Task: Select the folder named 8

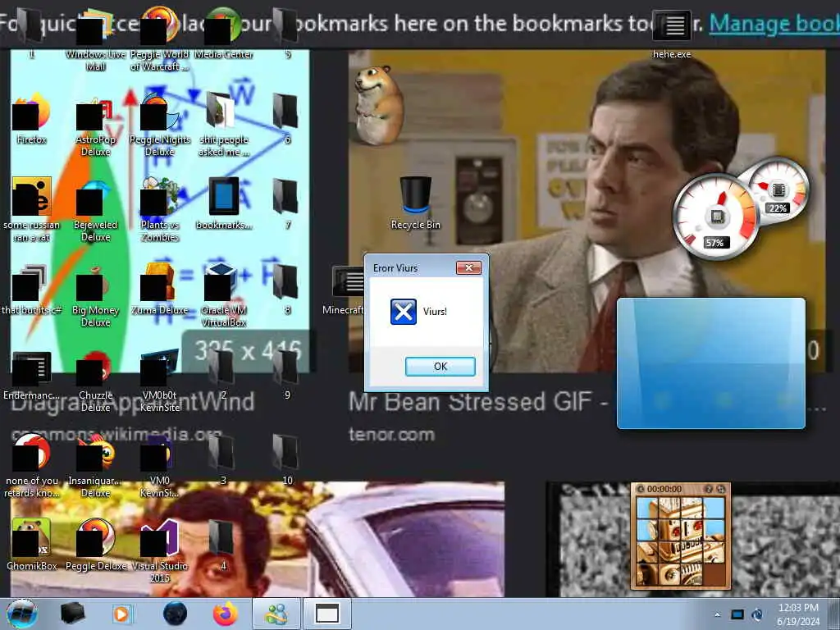Action: pos(287,290)
